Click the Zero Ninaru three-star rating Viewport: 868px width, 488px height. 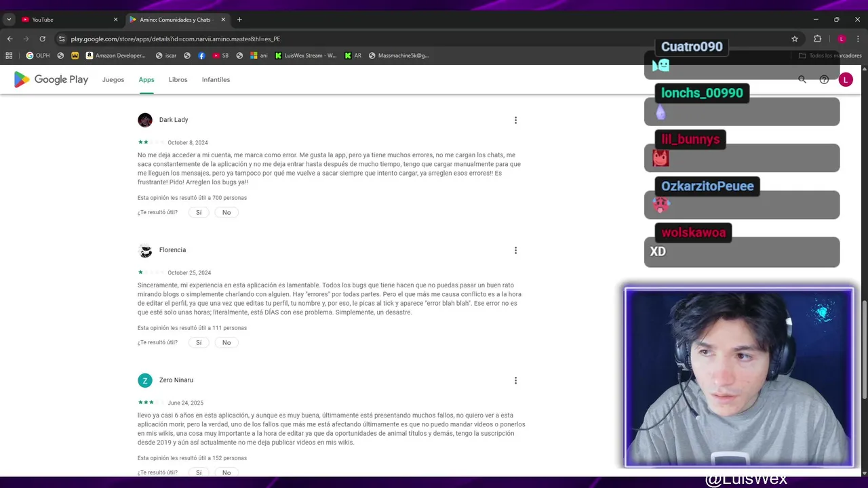click(x=151, y=403)
